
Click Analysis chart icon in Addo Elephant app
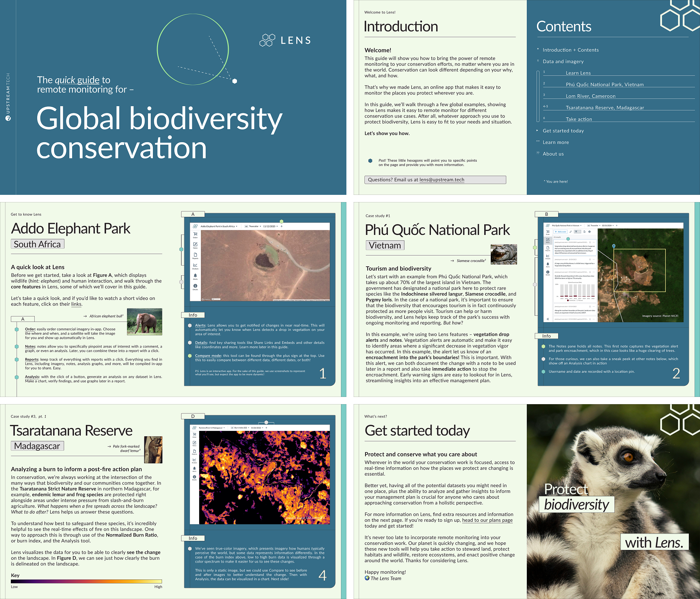195,265
